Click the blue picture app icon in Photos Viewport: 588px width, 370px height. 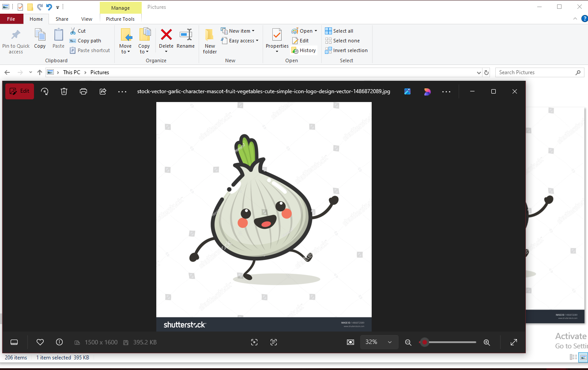[407, 91]
